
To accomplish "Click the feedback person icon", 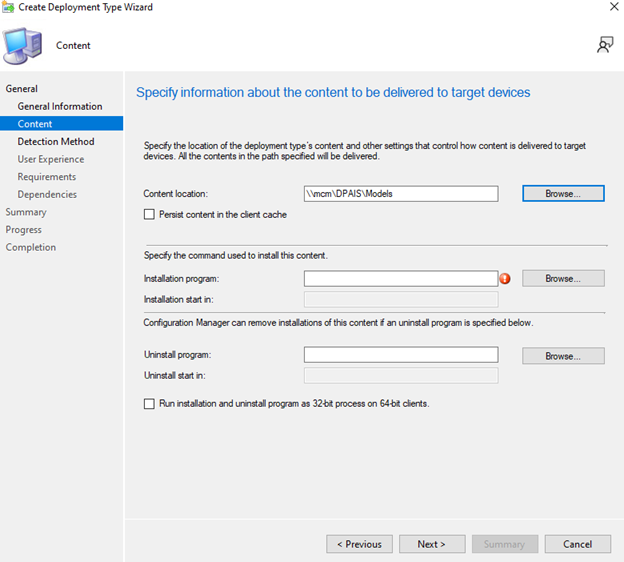I will pyautogui.click(x=605, y=45).
